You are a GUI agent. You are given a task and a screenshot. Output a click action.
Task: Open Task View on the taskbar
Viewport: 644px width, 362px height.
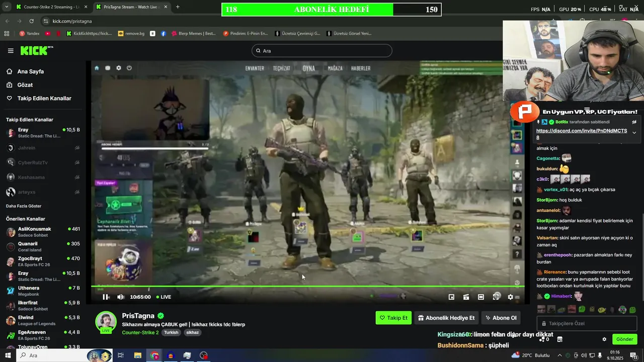121,355
